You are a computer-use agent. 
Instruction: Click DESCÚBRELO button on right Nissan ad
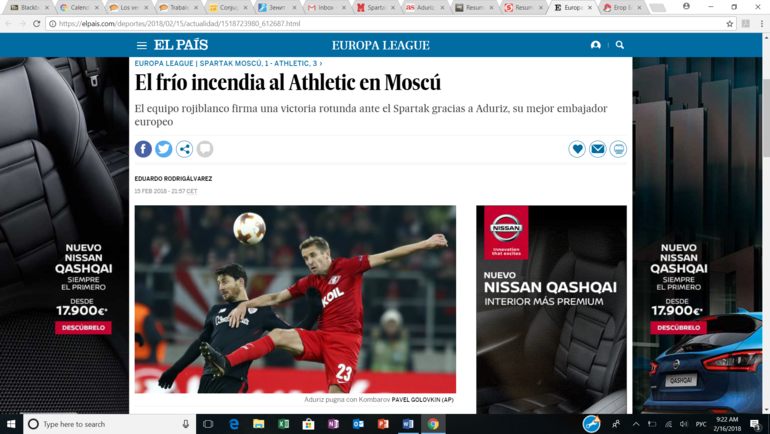678,327
